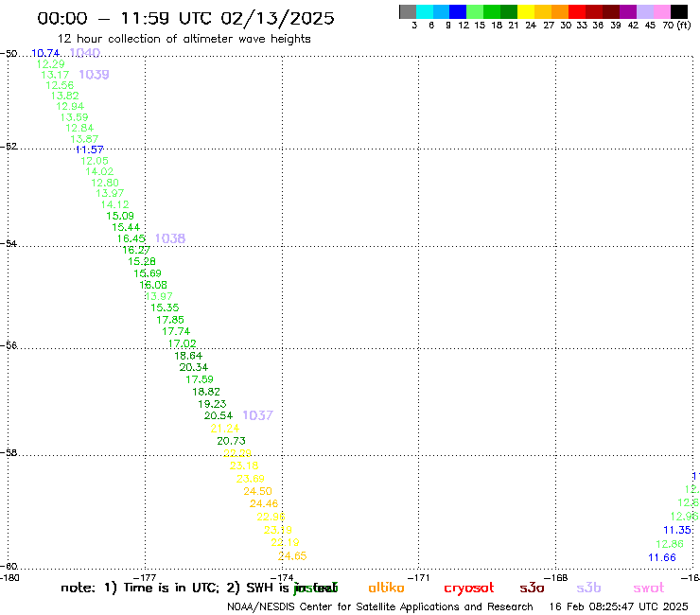This screenshot has width=700, height=615.
Task: Click the subtitle '12 hour collection of altimeter wave heights'
Action: 184,39
